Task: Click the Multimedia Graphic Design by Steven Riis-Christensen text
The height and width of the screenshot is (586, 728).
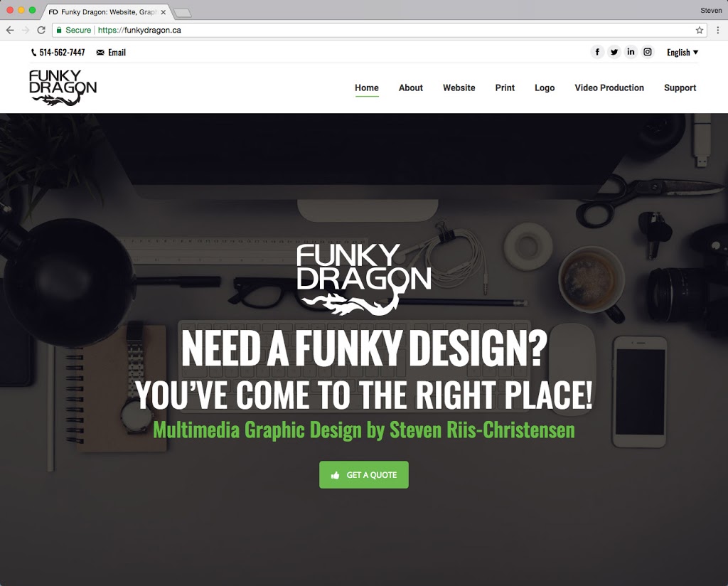Action: (x=364, y=430)
